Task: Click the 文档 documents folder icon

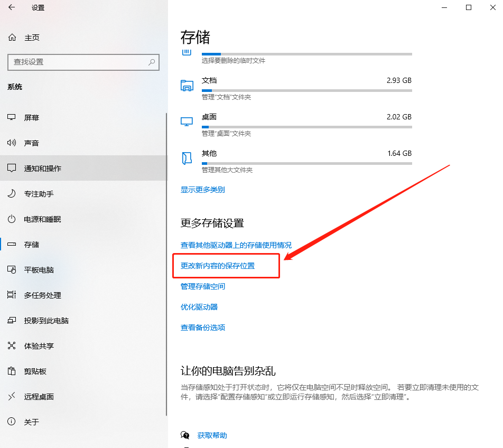Action: click(x=187, y=85)
